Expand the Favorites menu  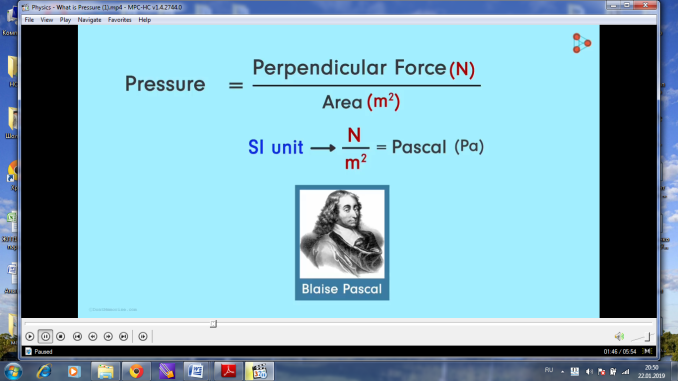pos(120,20)
